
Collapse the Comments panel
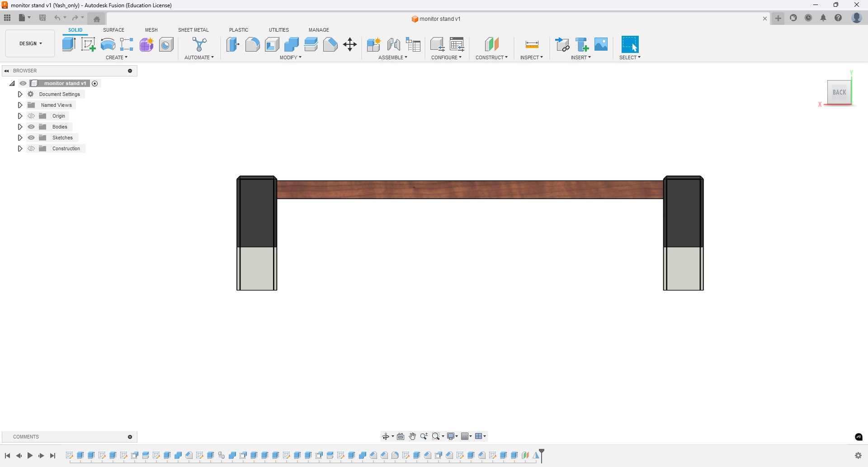click(130, 437)
